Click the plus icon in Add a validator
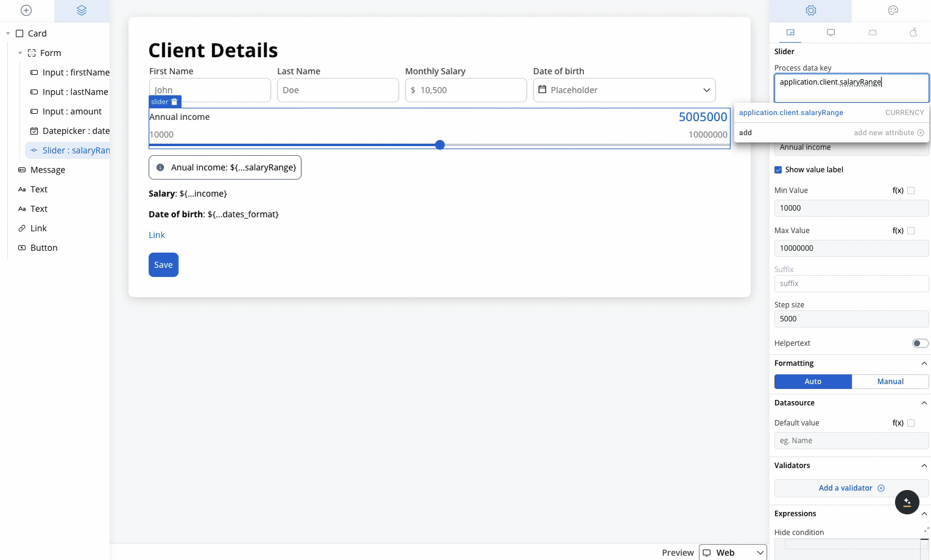The image size is (931, 560). click(880, 488)
